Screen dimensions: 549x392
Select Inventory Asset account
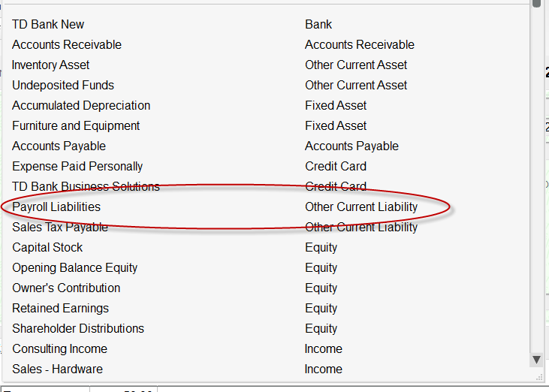click(51, 65)
